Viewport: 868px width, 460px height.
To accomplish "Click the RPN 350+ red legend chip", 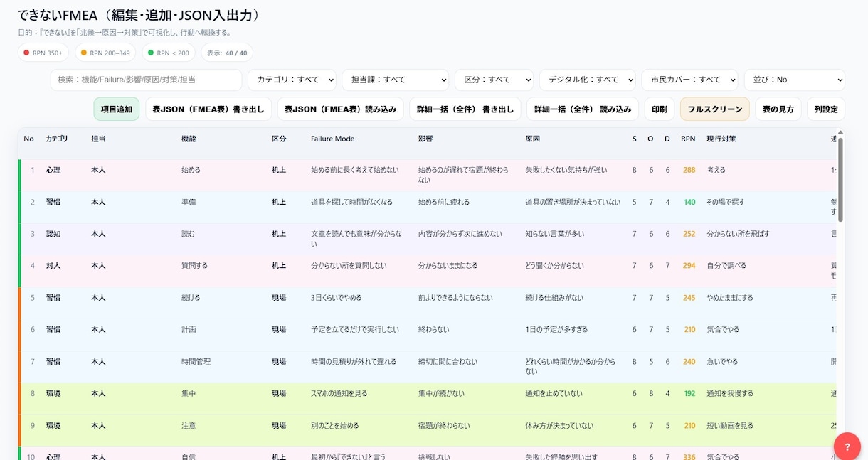I will coord(43,53).
